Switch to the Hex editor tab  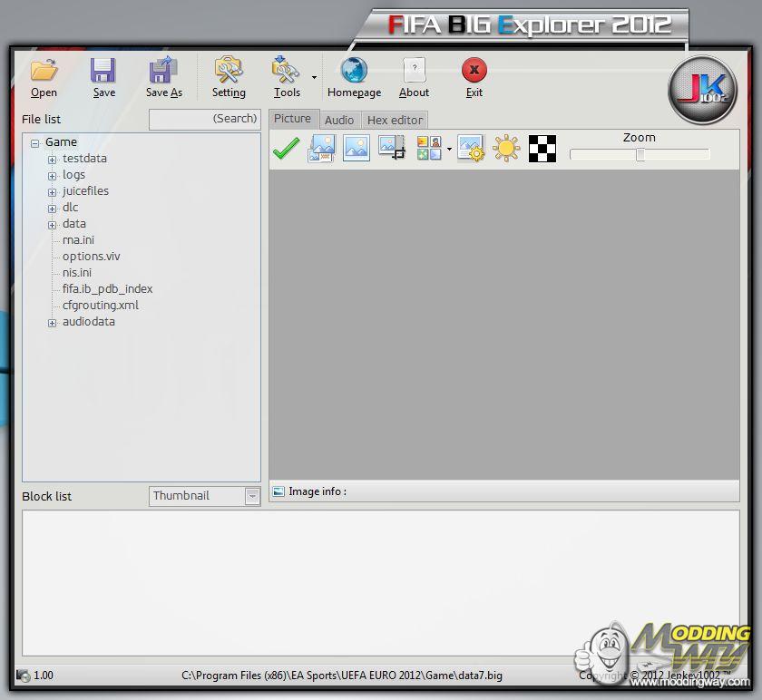(x=395, y=120)
